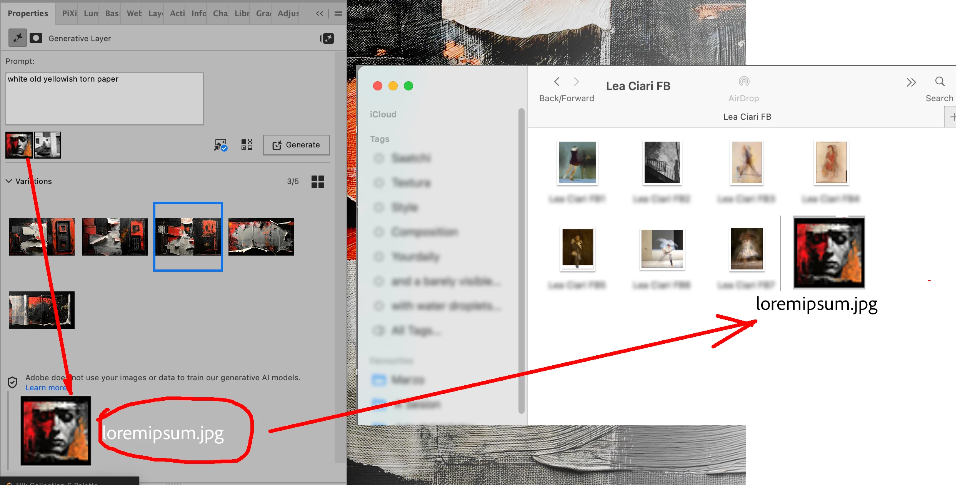Click the enhance detail image icon
Viewport: 980px width, 485px height.
[221, 145]
